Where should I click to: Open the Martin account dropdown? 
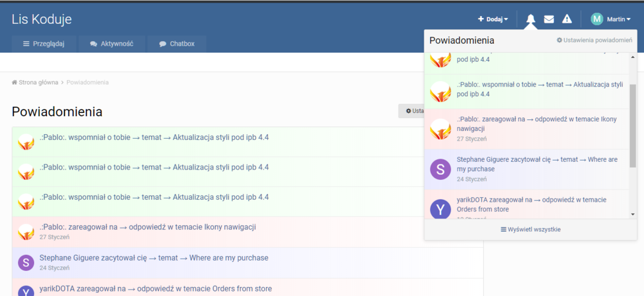pos(618,19)
